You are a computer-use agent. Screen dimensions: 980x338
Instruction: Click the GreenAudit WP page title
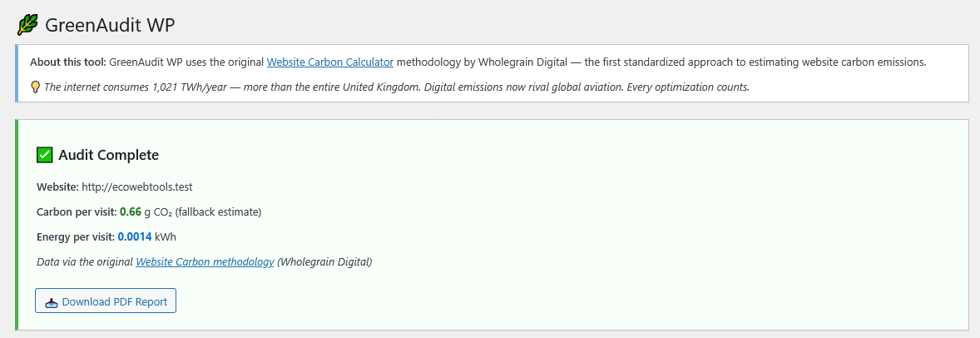click(x=110, y=25)
